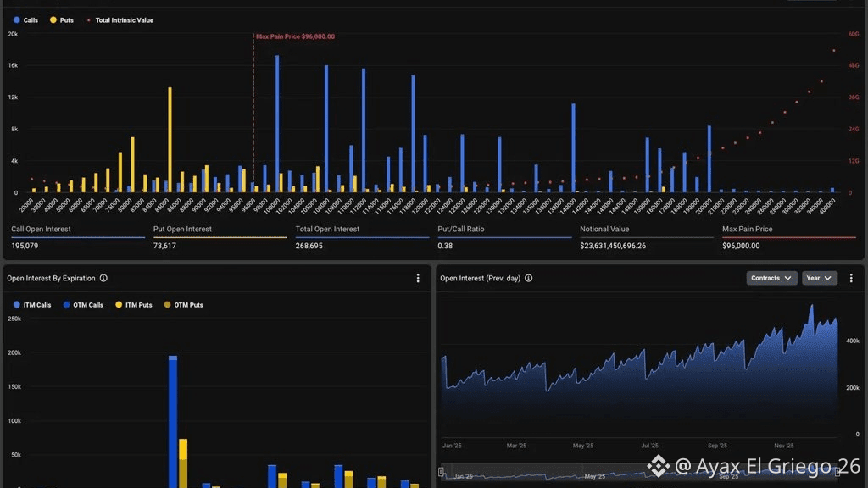Click the Max Pain Price $96,000 marker
This screenshot has height=488, width=868.
coord(295,36)
